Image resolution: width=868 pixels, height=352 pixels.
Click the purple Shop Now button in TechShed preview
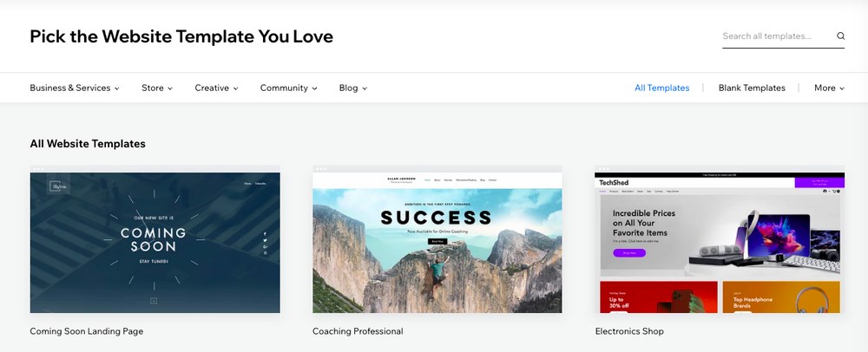(628, 253)
